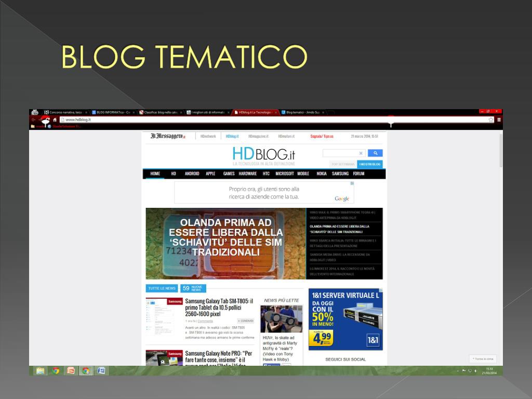Viewport: 532px width, 399px height.
Task: Open the APPLE navigation item
Action: click(210, 174)
